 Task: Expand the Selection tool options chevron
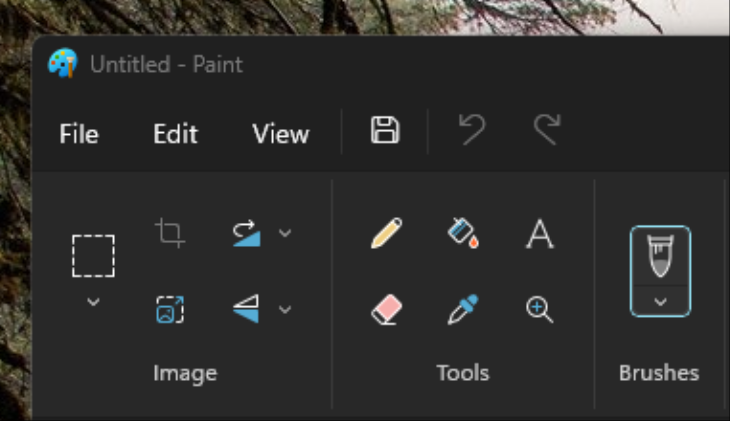pyautogui.click(x=93, y=301)
